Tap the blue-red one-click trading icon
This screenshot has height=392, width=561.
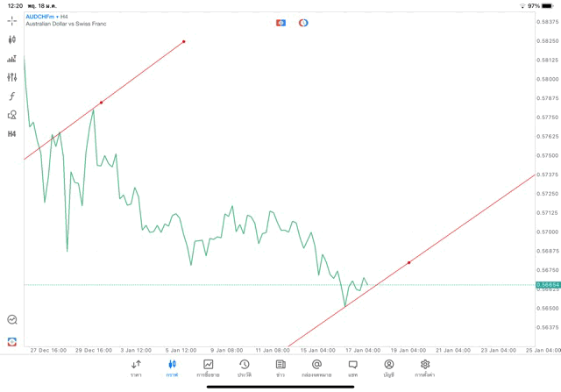click(281, 22)
